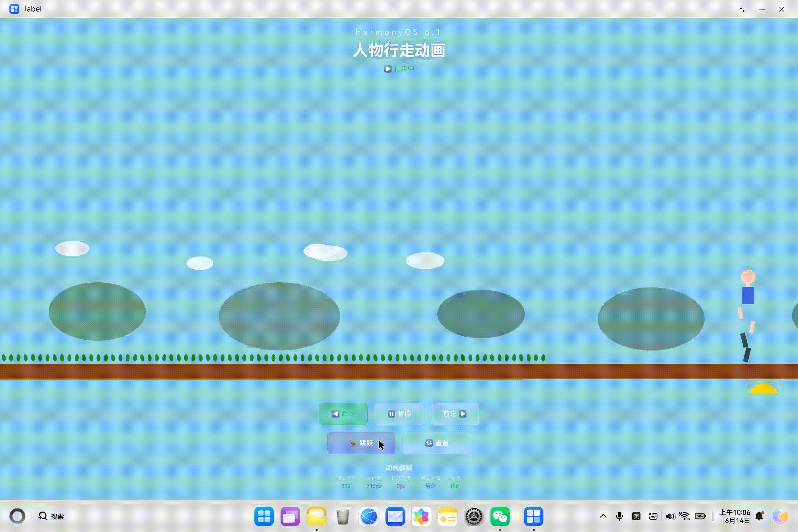Open the clock showing 上午10:06

735,516
